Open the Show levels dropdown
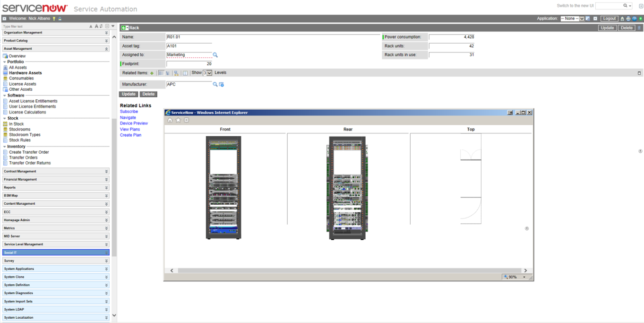This screenshot has height=323, width=644. point(207,73)
